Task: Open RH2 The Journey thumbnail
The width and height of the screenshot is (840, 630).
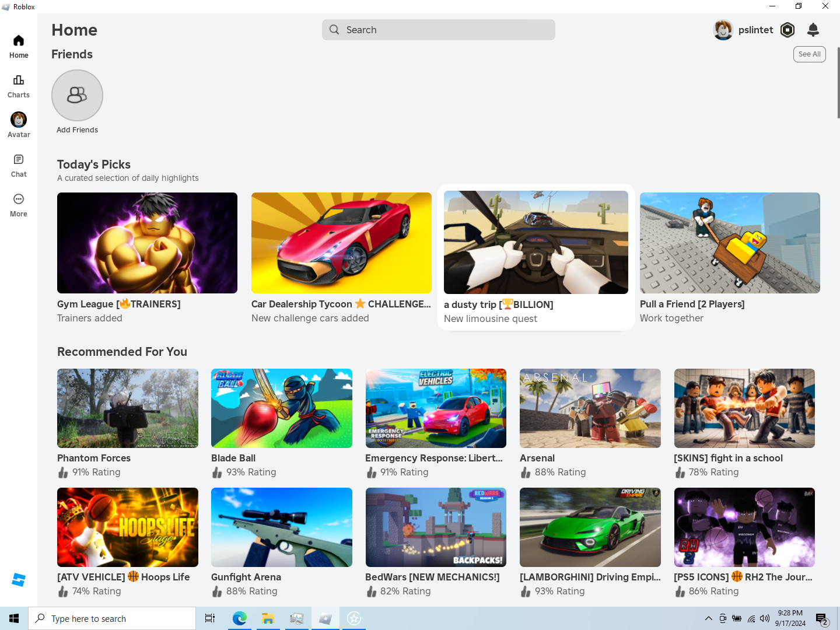Action: coord(744,527)
